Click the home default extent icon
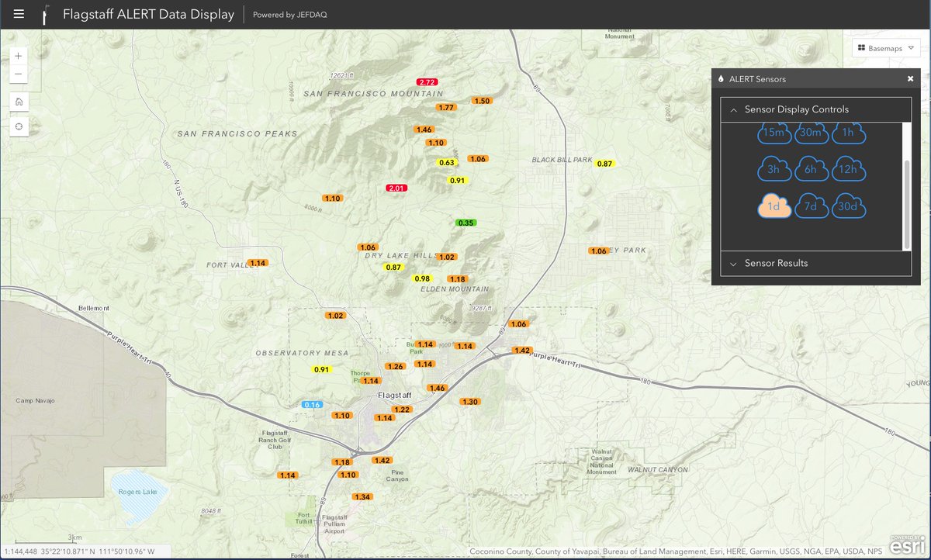Viewport: 931px width, 560px height. click(18, 102)
